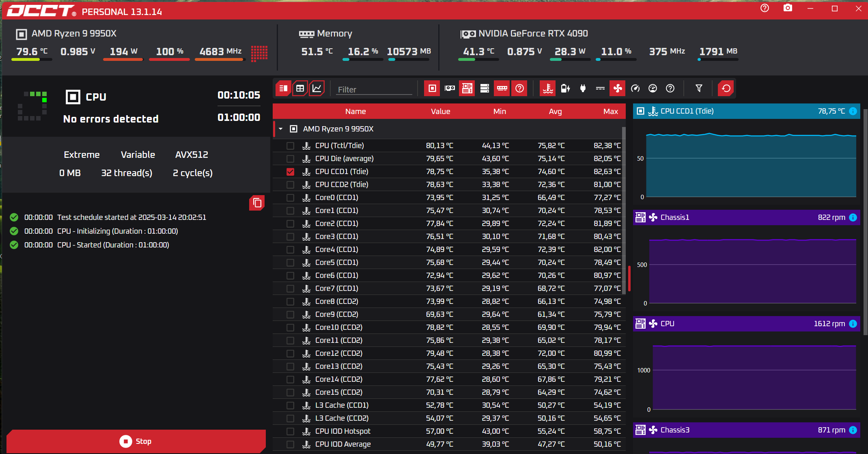Toggle GPU sensor filter icon
The height and width of the screenshot is (454, 868).
click(450, 88)
